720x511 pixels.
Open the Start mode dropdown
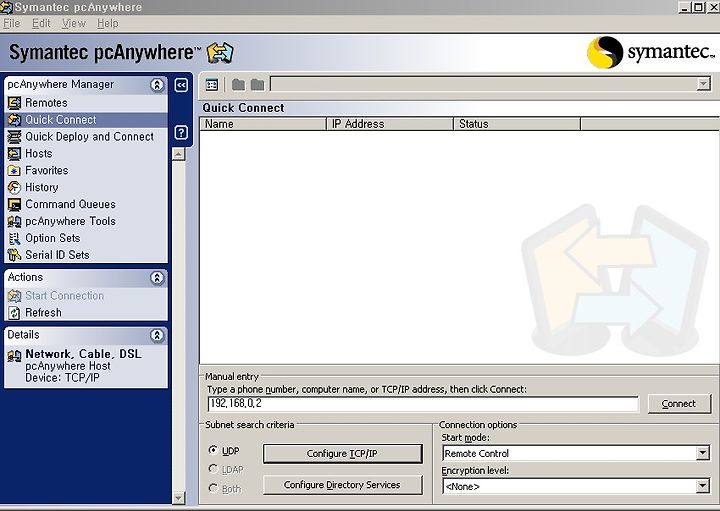(703, 453)
